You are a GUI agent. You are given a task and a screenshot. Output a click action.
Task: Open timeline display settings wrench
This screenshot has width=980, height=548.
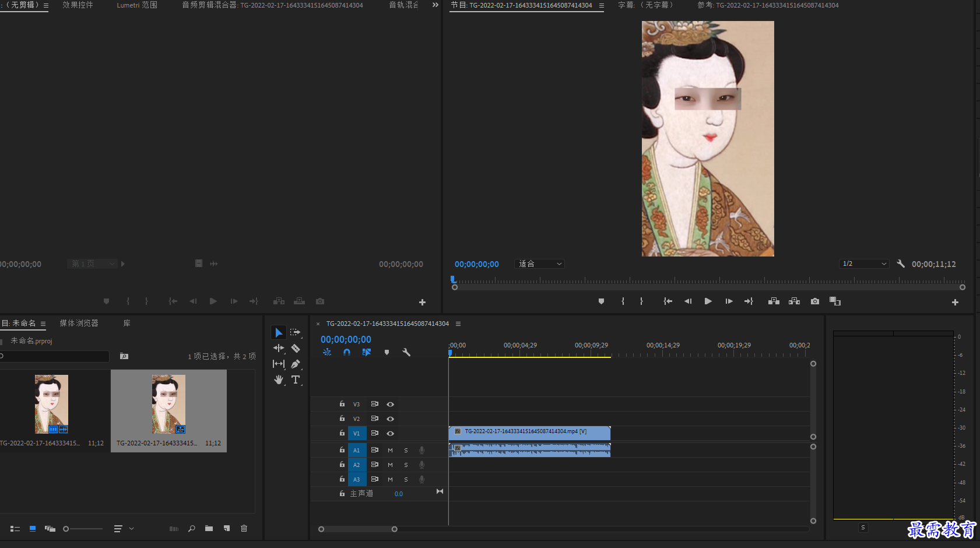(x=406, y=352)
